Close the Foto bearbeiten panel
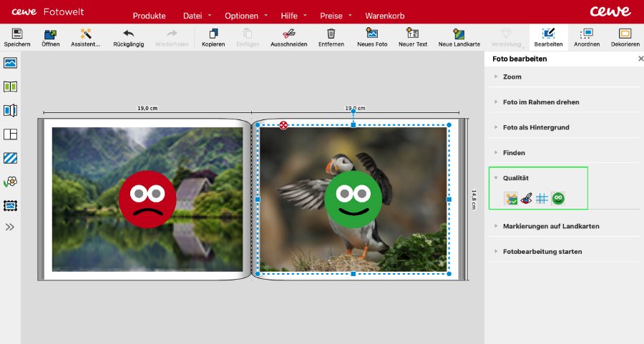The image size is (644, 344). 640,59
